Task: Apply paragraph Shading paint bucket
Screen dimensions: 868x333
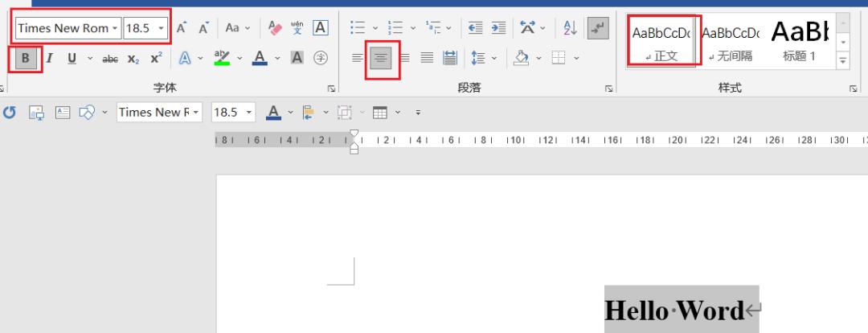Action: tap(521, 58)
